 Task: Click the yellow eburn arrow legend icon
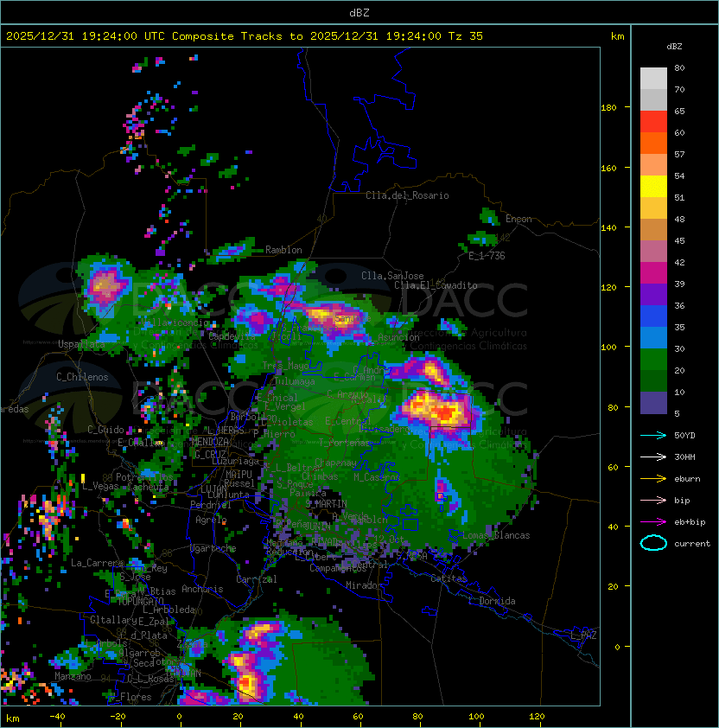click(653, 479)
